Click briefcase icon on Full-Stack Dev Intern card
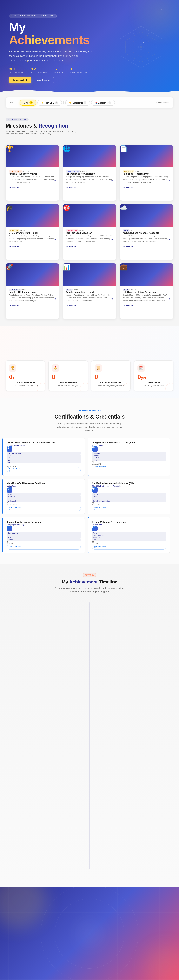 coord(124,267)
